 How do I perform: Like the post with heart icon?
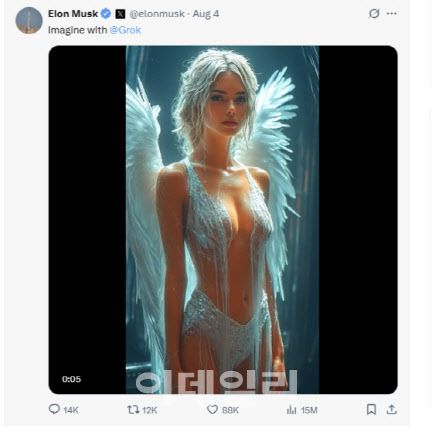(x=212, y=410)
